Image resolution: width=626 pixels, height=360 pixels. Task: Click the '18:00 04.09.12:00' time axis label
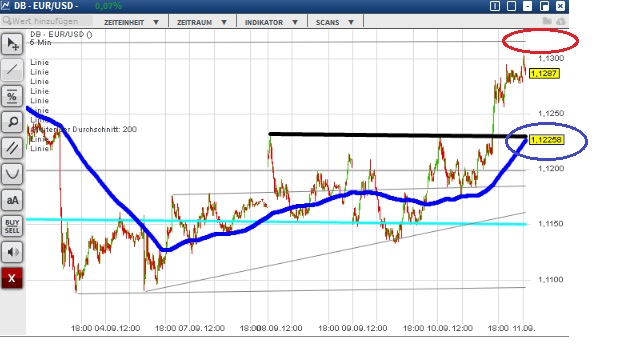pos(105,328)
